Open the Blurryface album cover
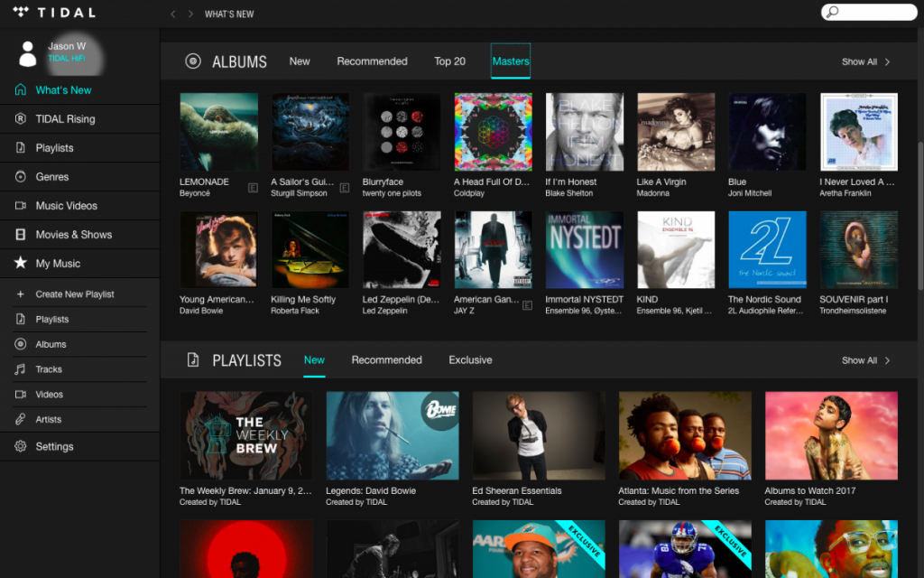924x578 pixels. pos(402,132)
